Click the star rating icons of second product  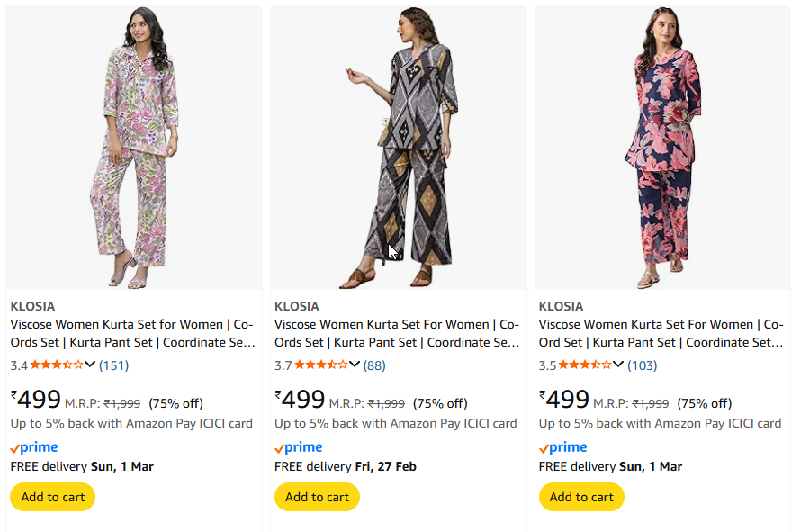click(321, 365)
